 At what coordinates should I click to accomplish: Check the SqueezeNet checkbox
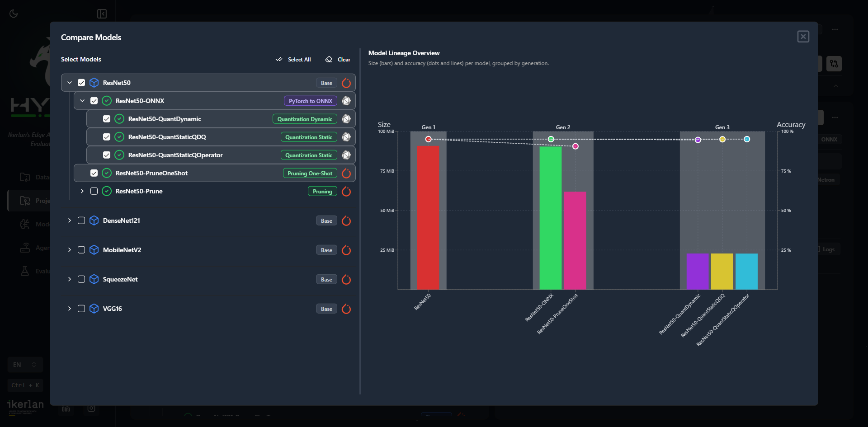(81, 279)
